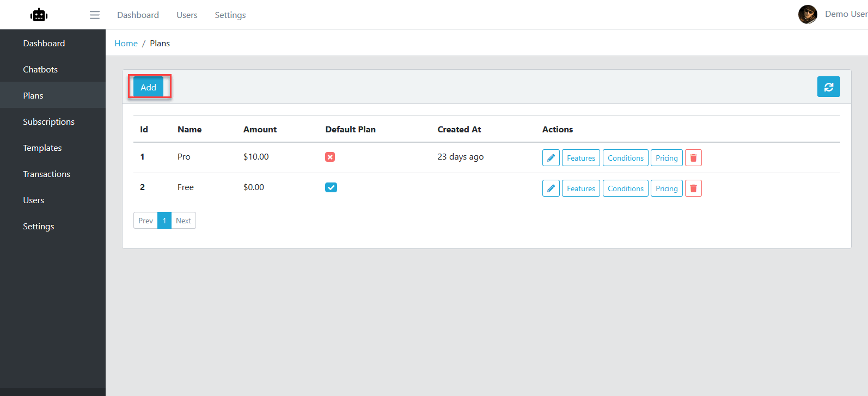Click the Demo User avatar
The height and width of the screenshot is (396, 868).
pyautogui.click(x=808, y=15)
